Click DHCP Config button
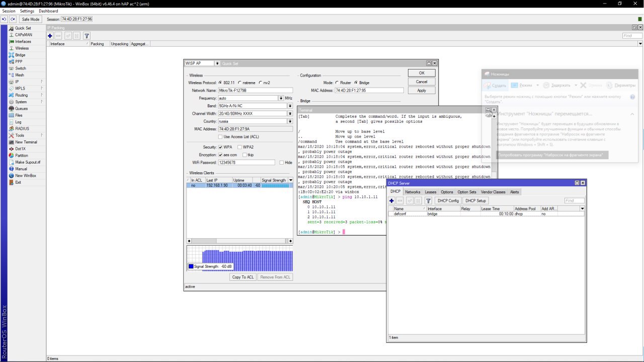 pos(448,200)
